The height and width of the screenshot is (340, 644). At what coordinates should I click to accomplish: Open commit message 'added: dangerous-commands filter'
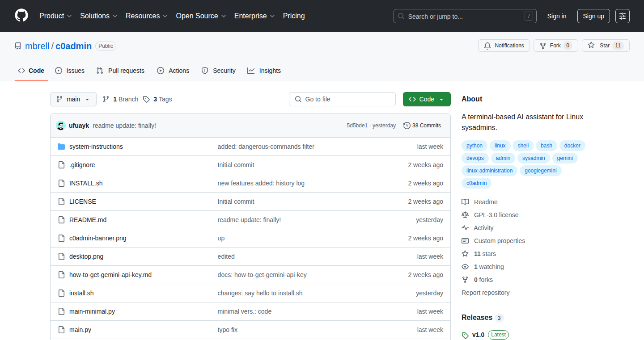[x=266, y=147]
